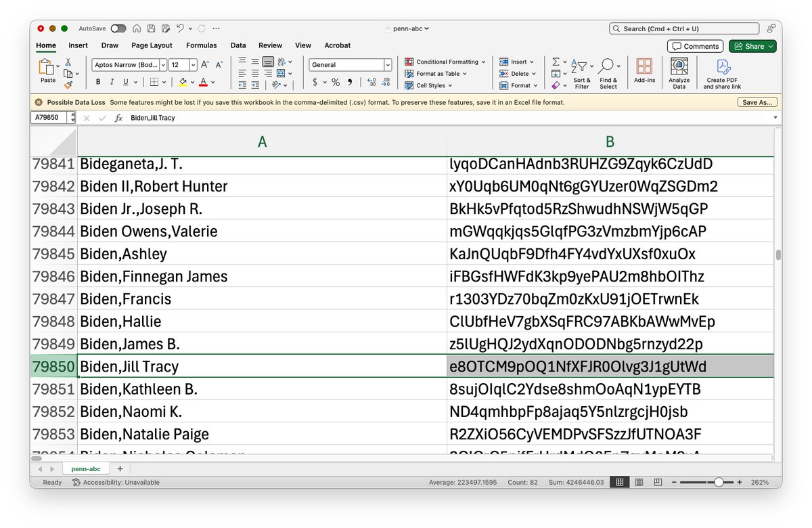
Task: Open the more commands ellipsis in title bar
Action: [216, 28]
